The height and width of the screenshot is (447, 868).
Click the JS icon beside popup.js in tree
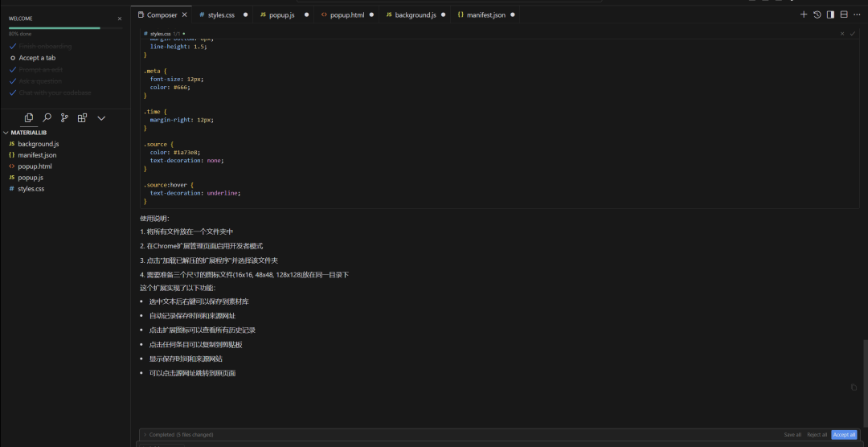click(11, 178)
